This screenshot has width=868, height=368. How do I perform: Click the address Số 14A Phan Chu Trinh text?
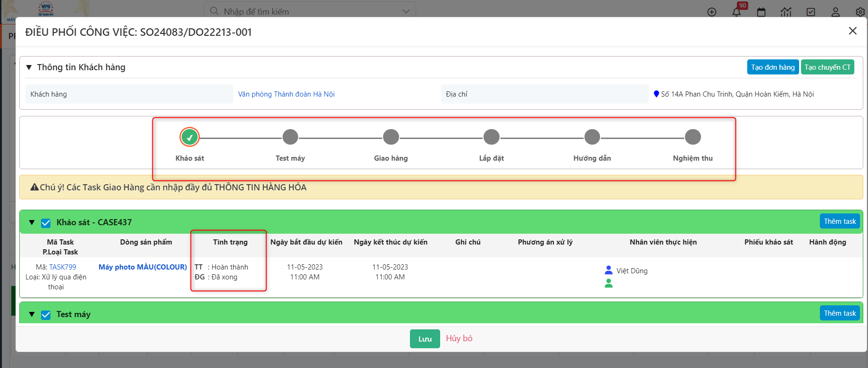737,94
